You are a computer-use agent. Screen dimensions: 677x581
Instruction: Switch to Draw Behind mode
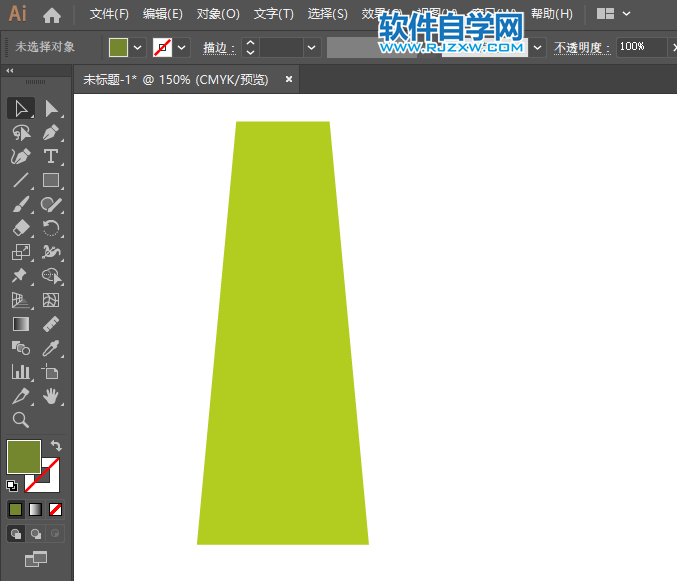click(36, 534)
